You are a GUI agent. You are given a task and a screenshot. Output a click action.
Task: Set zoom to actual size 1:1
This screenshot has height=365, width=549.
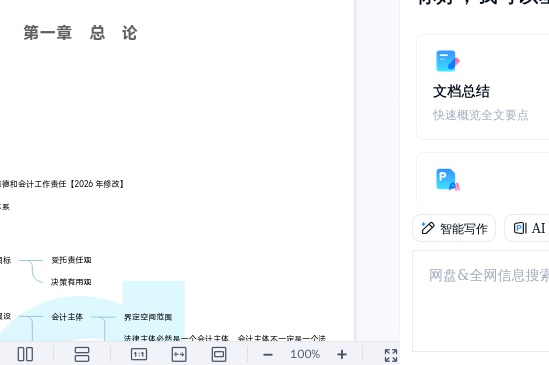click(x=139, y=354)
